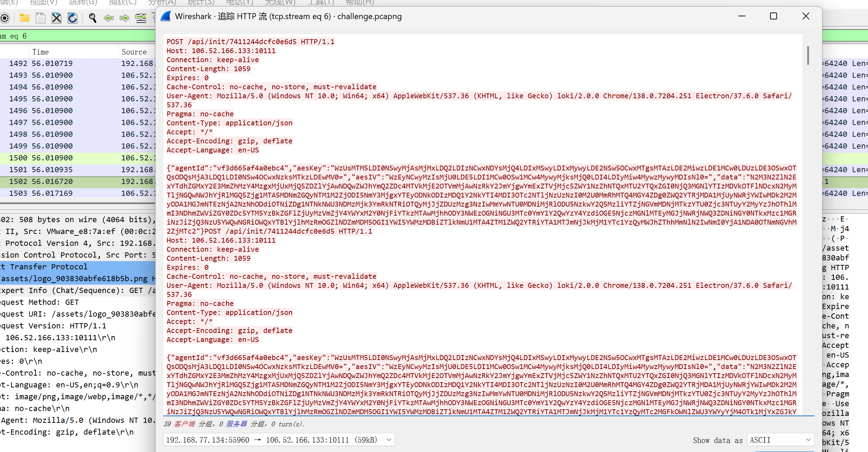Open the Show data as ASCII dropdown
868x452 pixels.
(780, 440)
